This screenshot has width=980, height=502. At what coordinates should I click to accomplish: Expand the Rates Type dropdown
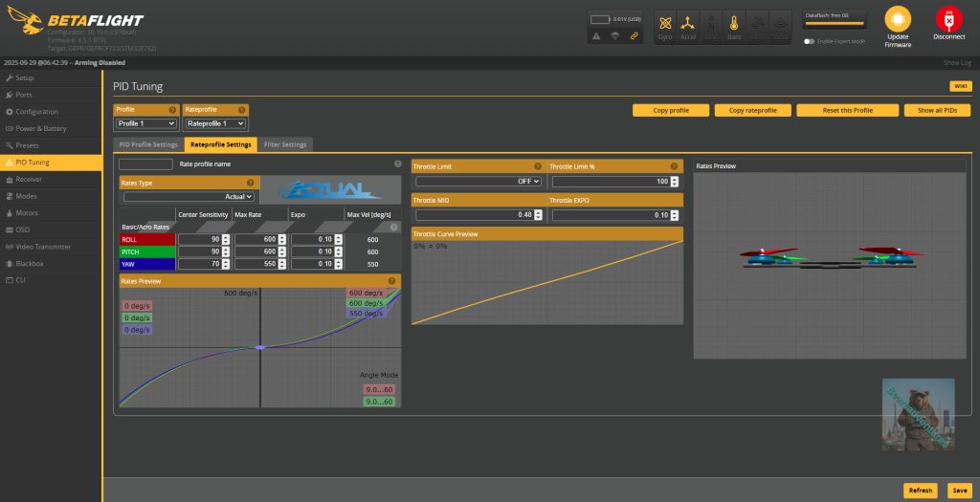tap(189, 196)
